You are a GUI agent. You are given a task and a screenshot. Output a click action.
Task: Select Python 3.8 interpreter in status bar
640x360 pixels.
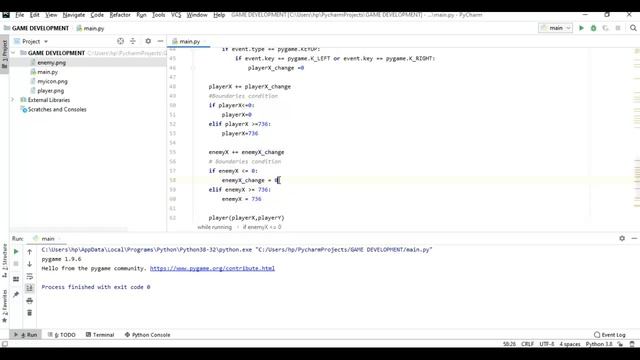(x=599, y=344)
